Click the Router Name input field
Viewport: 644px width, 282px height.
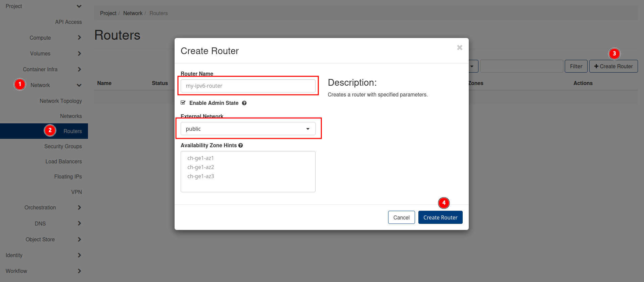[248, 86]
